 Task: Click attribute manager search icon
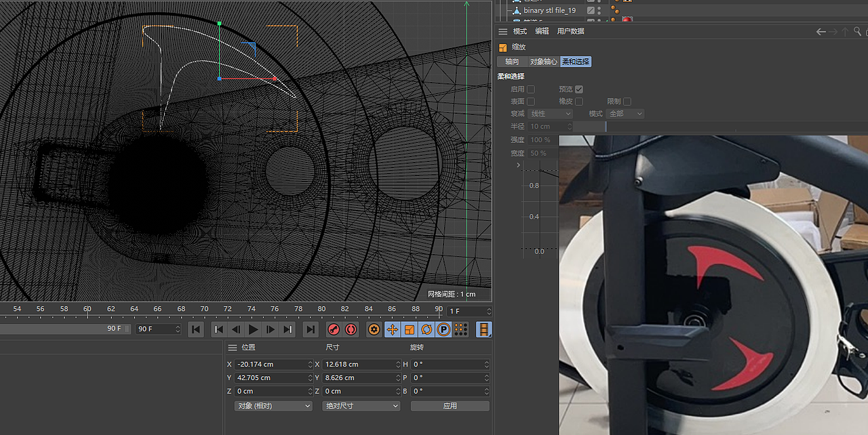pyautogui.click(x=857, y=31)
